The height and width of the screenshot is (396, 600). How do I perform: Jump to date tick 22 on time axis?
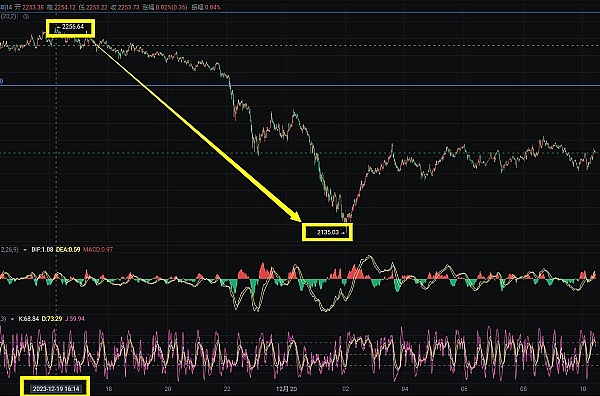coord(227,389)
